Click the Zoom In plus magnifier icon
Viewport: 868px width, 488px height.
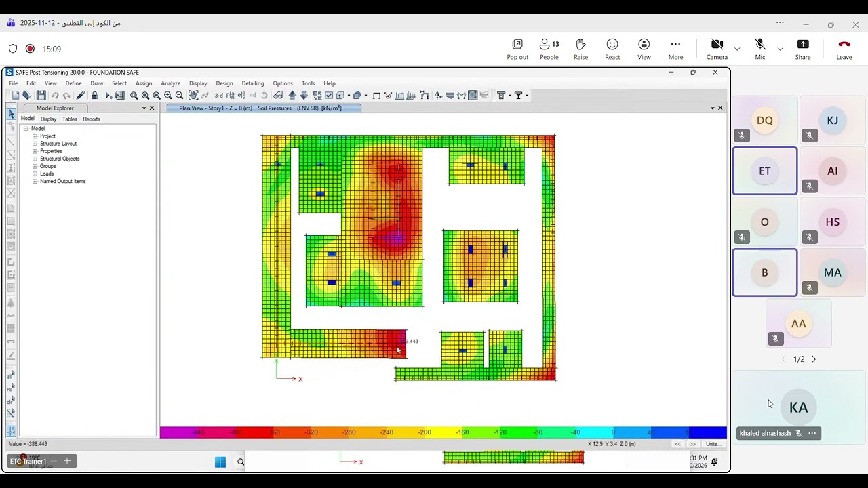167,96
